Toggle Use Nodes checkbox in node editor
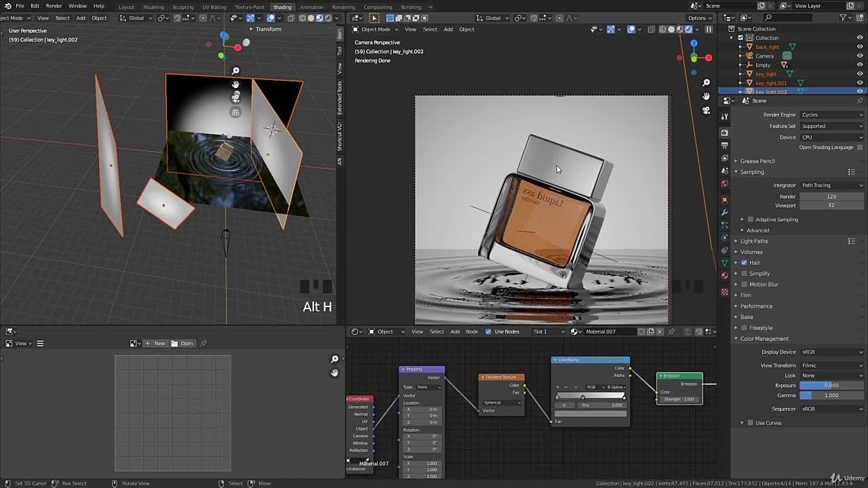This screenshot has height=488, width=868. 488,331
